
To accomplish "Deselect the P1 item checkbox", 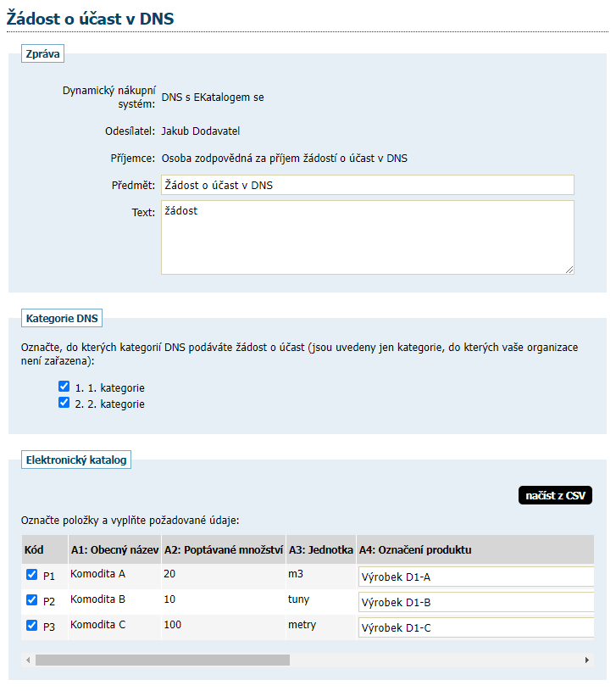I will point(31,575).
